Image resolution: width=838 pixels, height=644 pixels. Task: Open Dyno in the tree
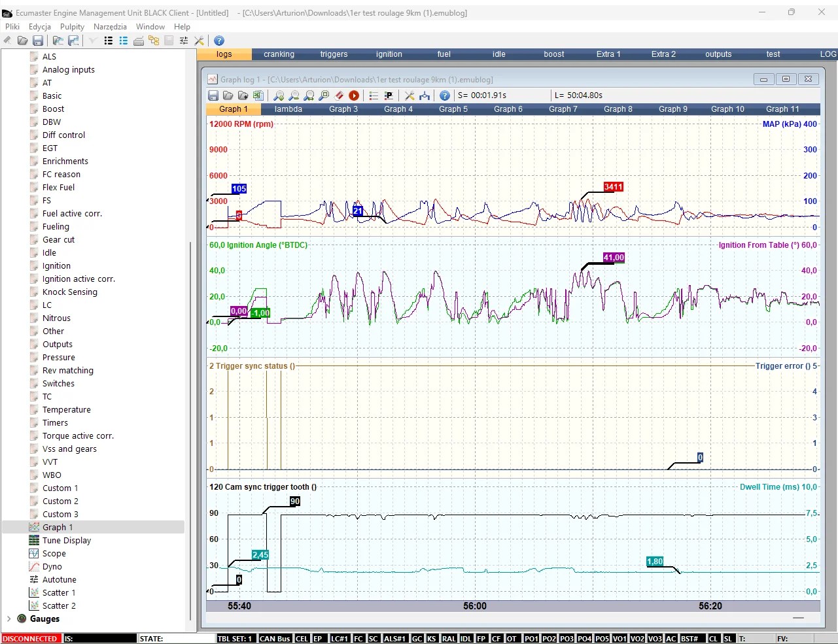[52, 566]
